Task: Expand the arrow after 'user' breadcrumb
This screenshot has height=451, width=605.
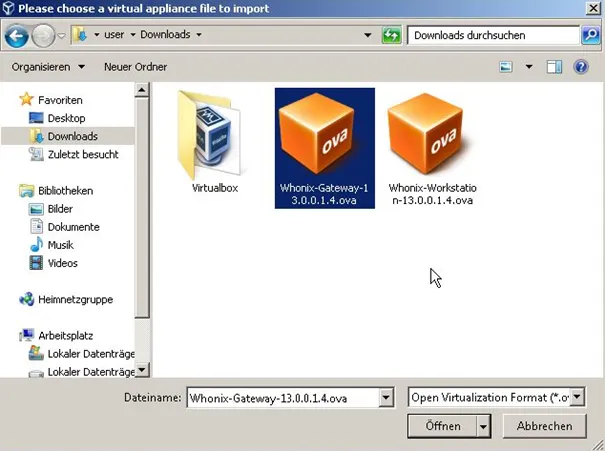Action: tap(133, 35)
